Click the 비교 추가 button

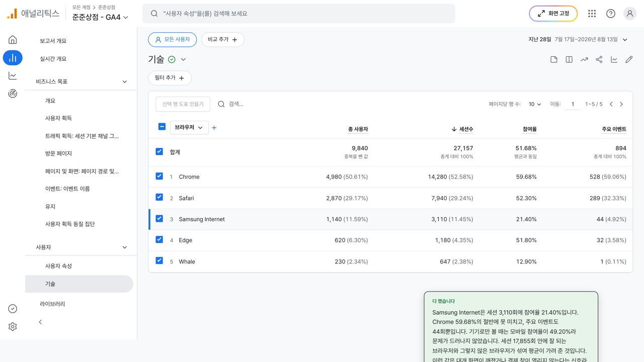[x=223, y=40]
